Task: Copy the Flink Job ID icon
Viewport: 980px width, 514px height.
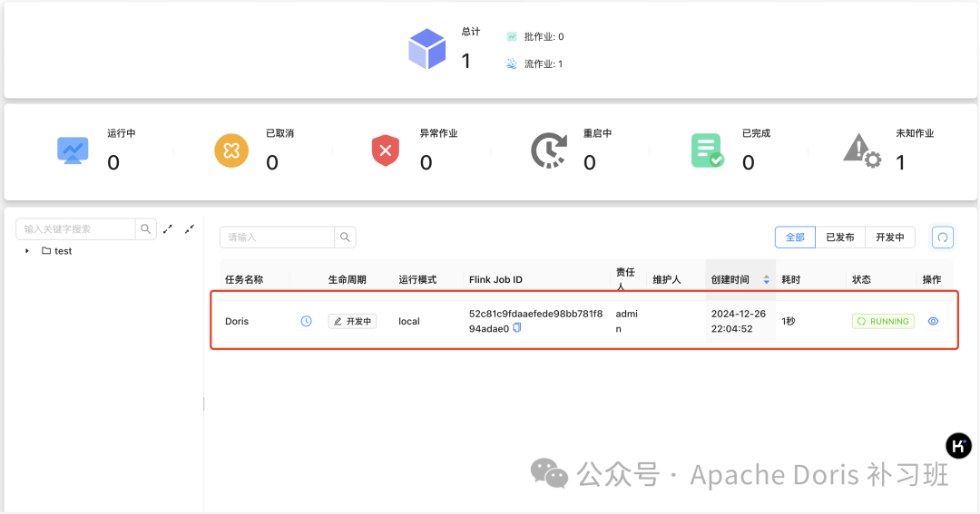Action: pyautogui.click(x=517, y=328)
